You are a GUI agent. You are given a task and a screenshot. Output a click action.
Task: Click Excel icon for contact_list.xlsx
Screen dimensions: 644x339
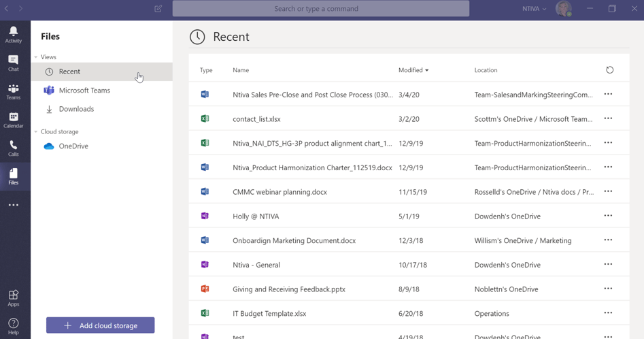coord(205,118)
